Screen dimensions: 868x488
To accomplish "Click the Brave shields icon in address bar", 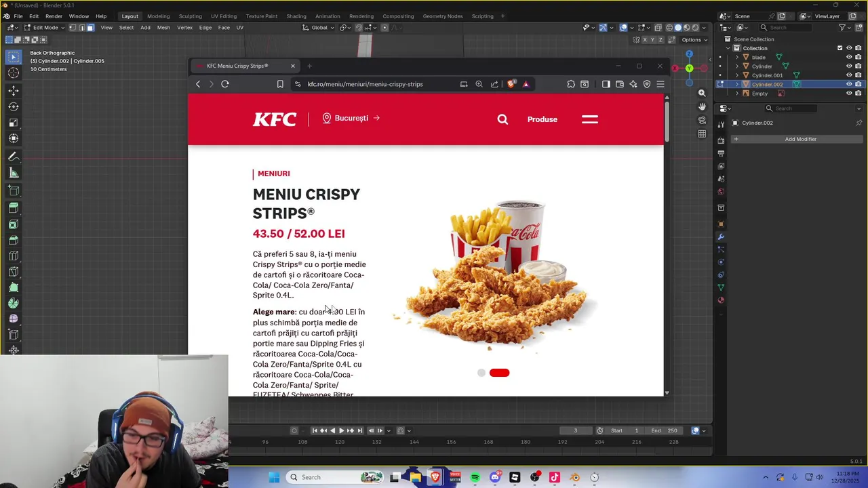I will [511, 84].
